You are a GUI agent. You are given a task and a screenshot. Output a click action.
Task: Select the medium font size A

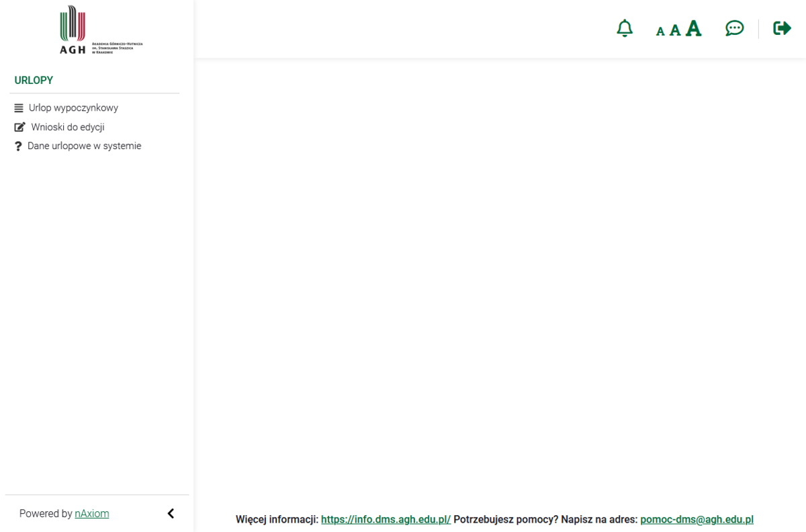675,30
